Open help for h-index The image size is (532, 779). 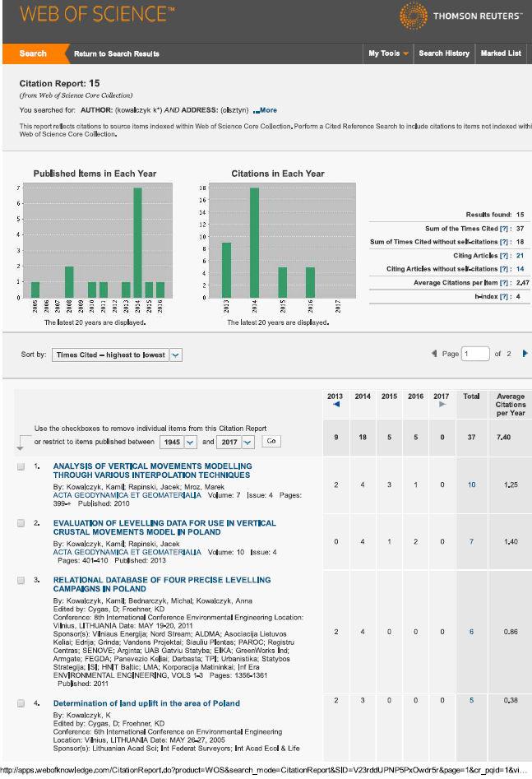pos(504,297)
